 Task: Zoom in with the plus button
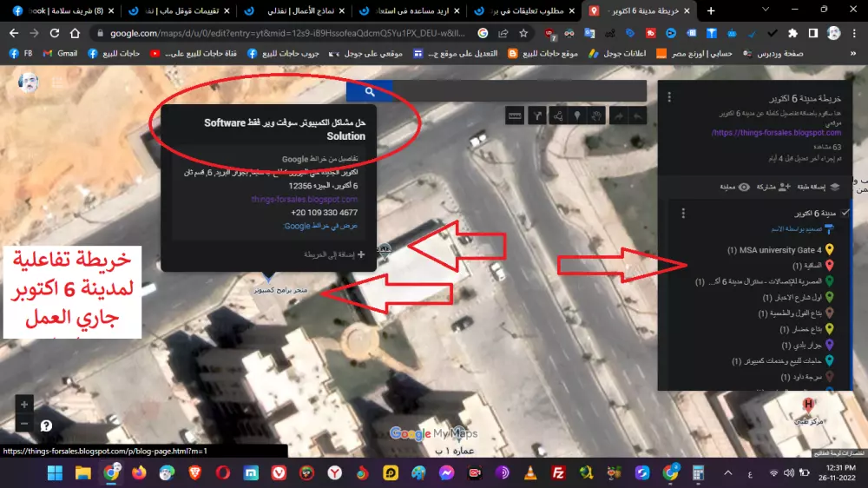pos(23,405)
